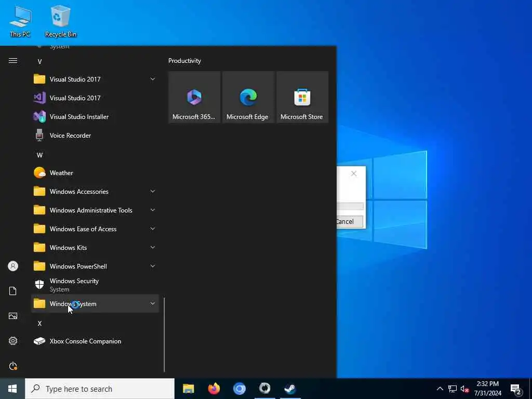Launch Xbox Console Companion
532x399 pixels.
[95, 341]
